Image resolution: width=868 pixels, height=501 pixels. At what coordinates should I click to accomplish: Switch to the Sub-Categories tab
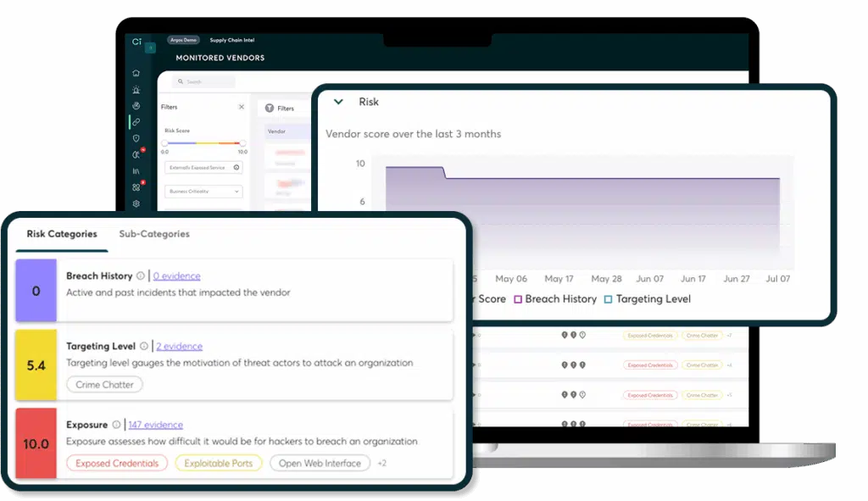point(154,234)
